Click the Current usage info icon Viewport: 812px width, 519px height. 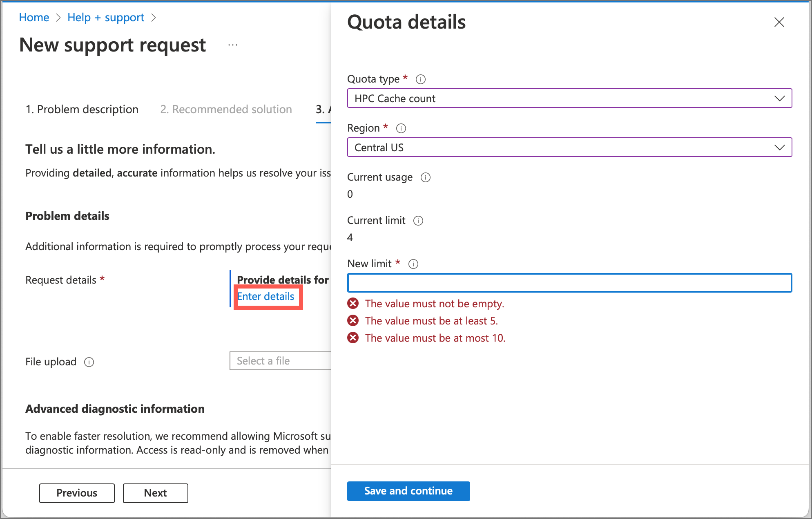coord(425,177)
